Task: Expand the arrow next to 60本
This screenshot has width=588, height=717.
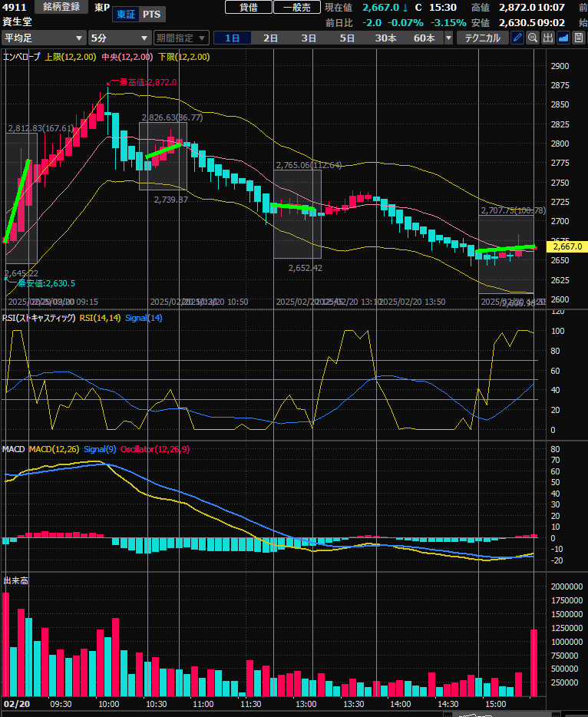Action: [449, 38]
